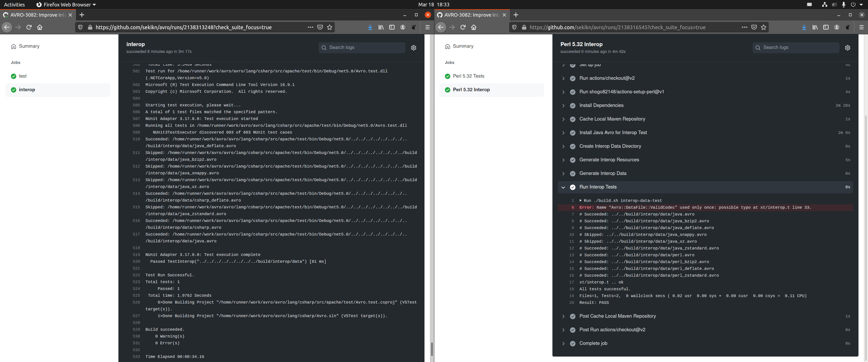Viewport: 868px width, 362px height.
Task: Click Search logs field in interop panel
Action: coord(362,48)
